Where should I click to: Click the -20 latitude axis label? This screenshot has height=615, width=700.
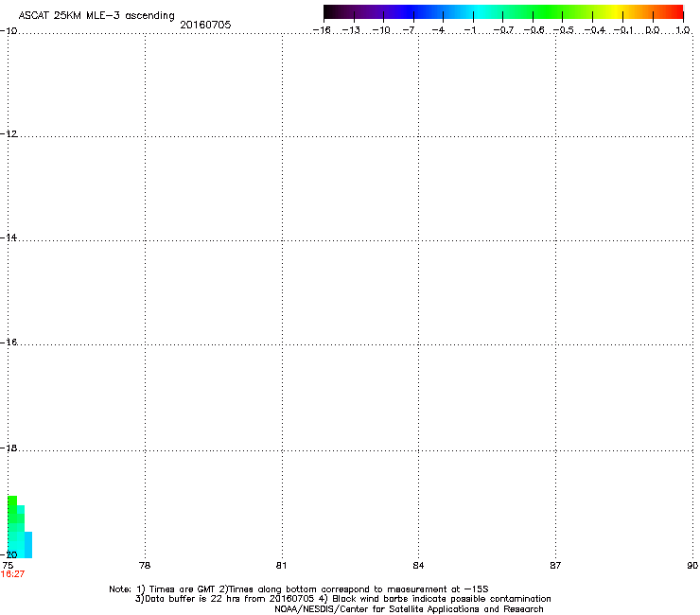coord(9,554)
